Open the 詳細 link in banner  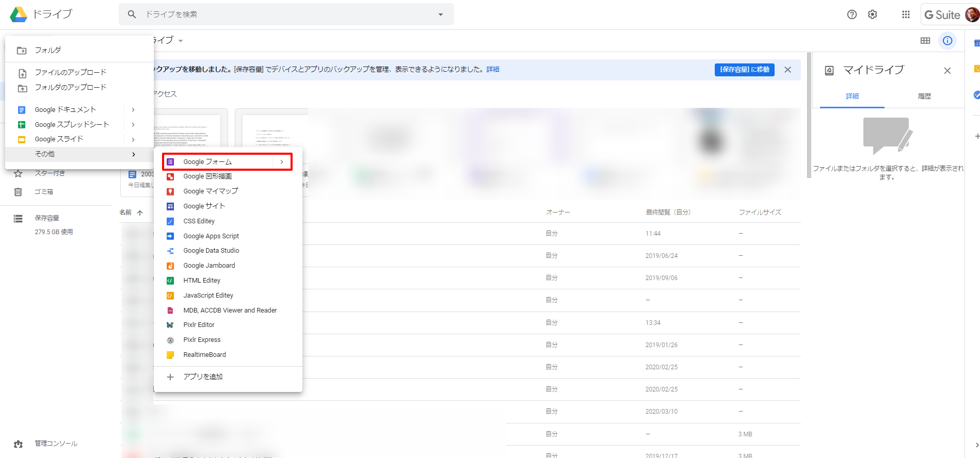point(493,70)
